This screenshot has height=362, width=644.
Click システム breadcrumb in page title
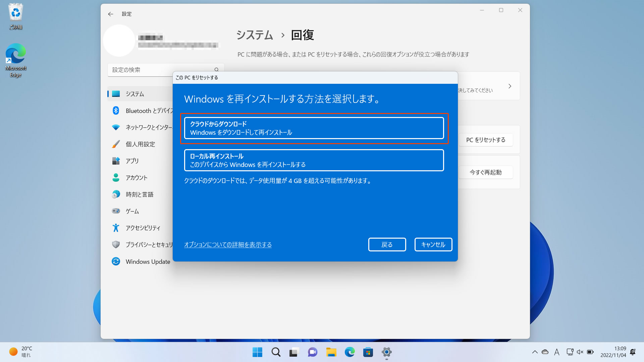tap(255, 35)
